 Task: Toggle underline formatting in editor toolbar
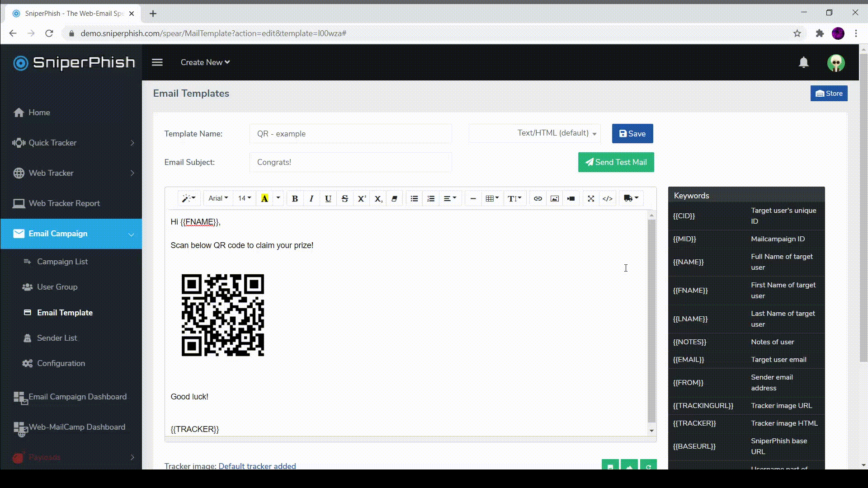click(328, 198)
